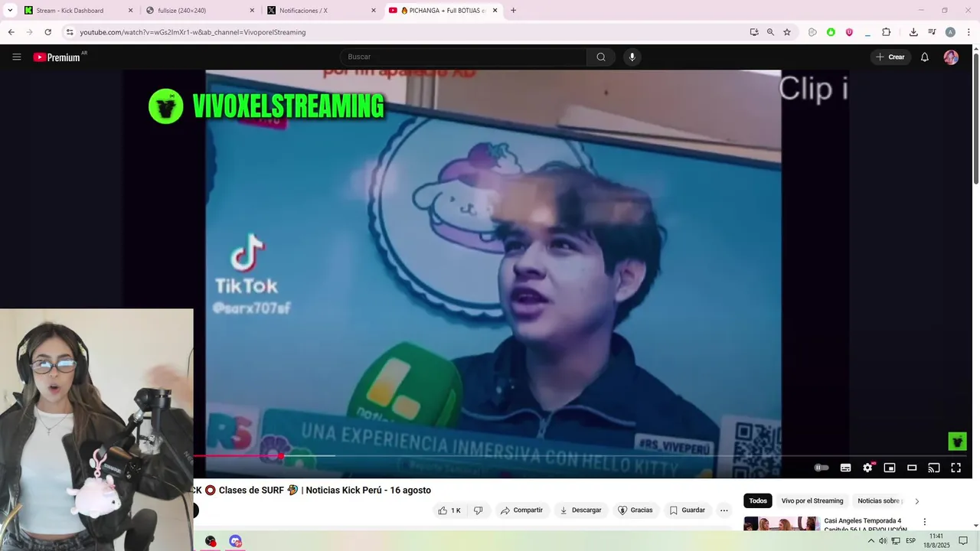
Task: Close the Notificaciones / X tab
Action: (374, 11)
